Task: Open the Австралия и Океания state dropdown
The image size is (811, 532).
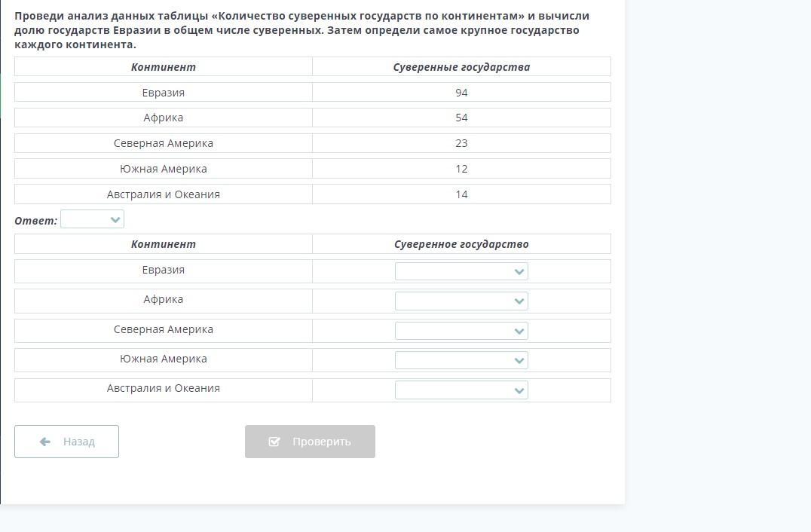Action: click(461, 390)
